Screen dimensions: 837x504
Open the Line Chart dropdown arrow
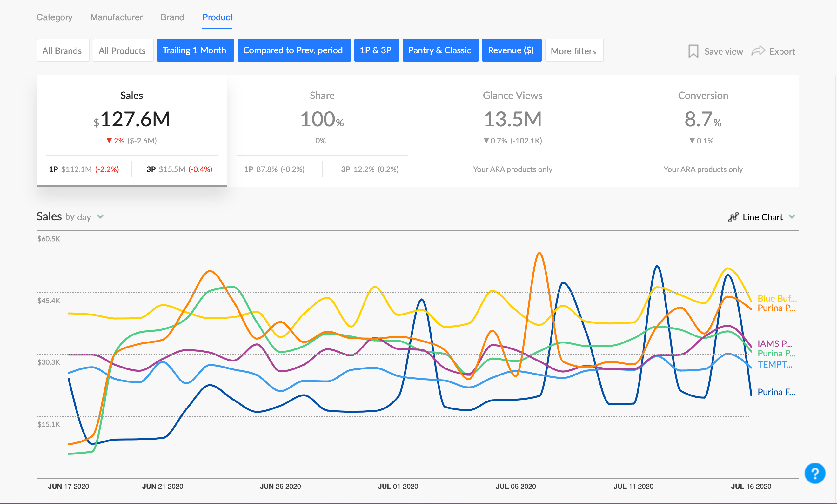(x=792, y=217)
